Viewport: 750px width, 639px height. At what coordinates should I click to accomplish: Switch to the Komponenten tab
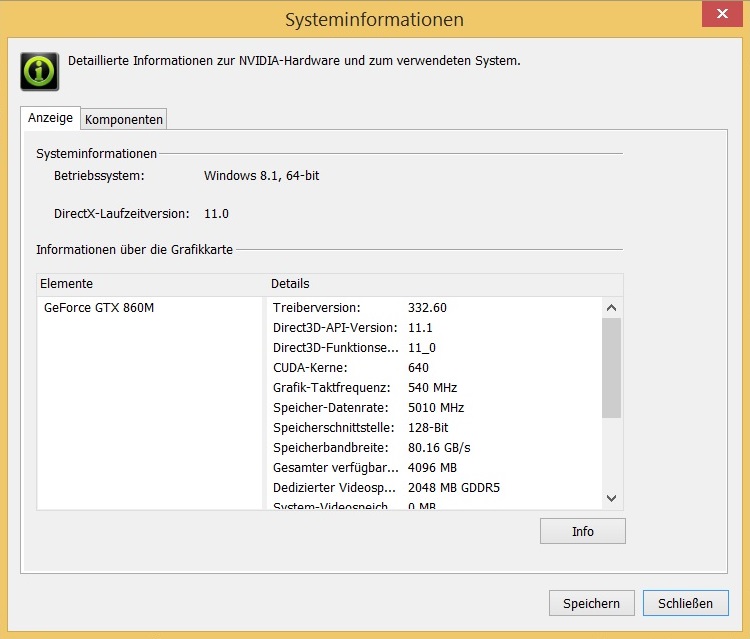(124, 119)
